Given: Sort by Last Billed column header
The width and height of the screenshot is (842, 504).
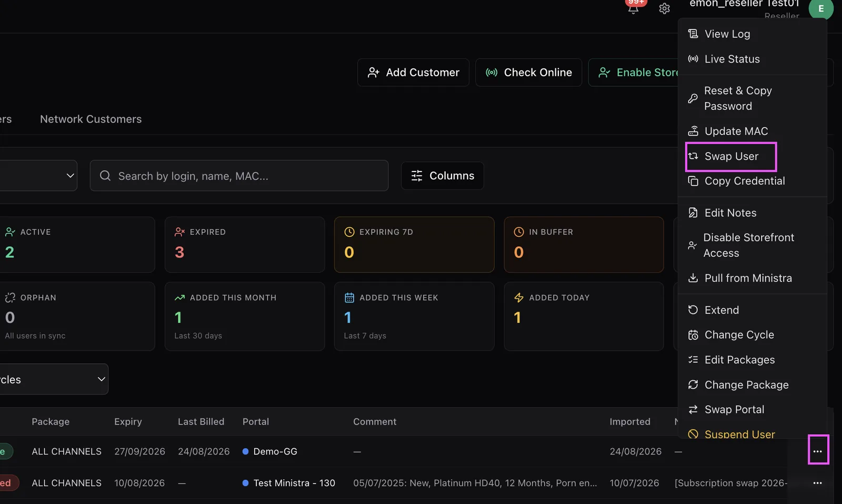Looking at the screenshot, I should pos(201,421).
